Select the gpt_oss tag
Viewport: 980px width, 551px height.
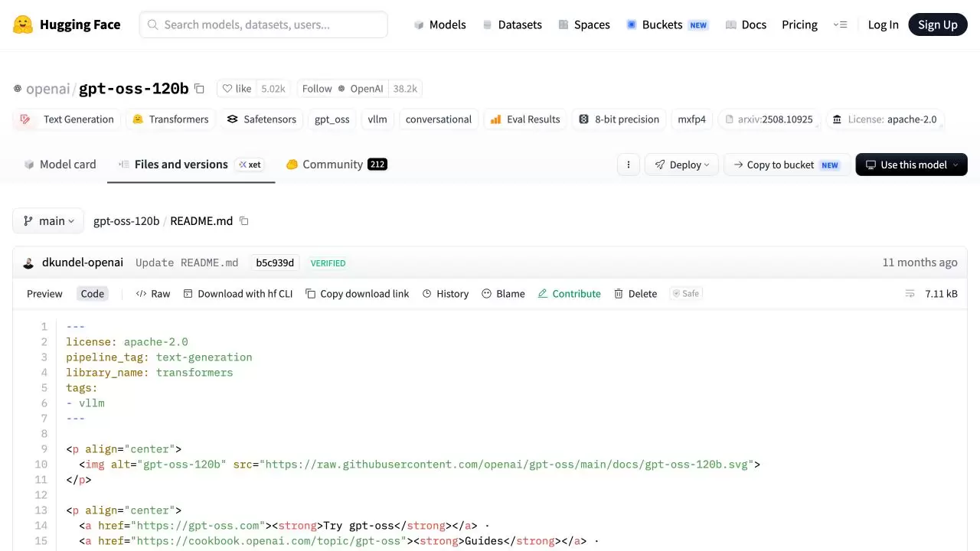pyautogui.click(x=332, y=119)
